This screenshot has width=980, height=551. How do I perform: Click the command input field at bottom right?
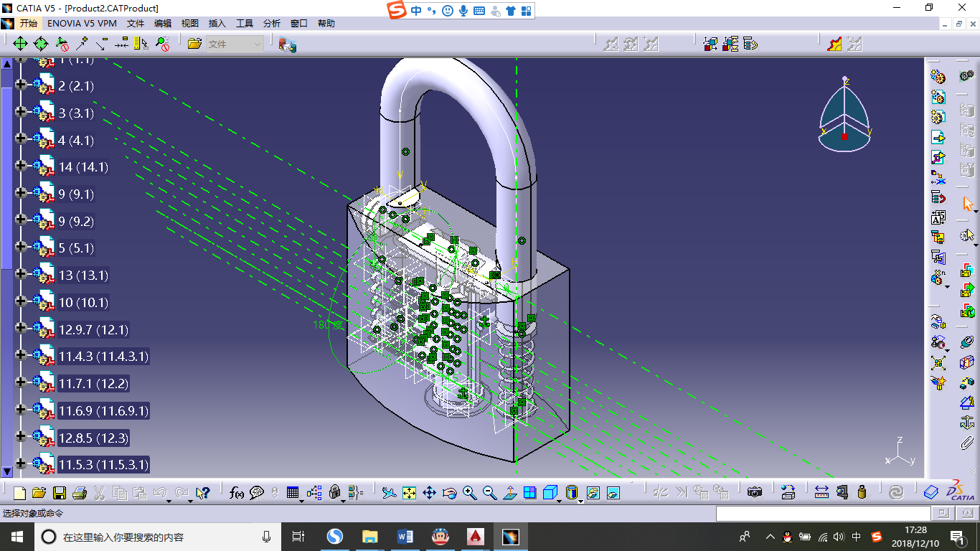click(823, 514)
